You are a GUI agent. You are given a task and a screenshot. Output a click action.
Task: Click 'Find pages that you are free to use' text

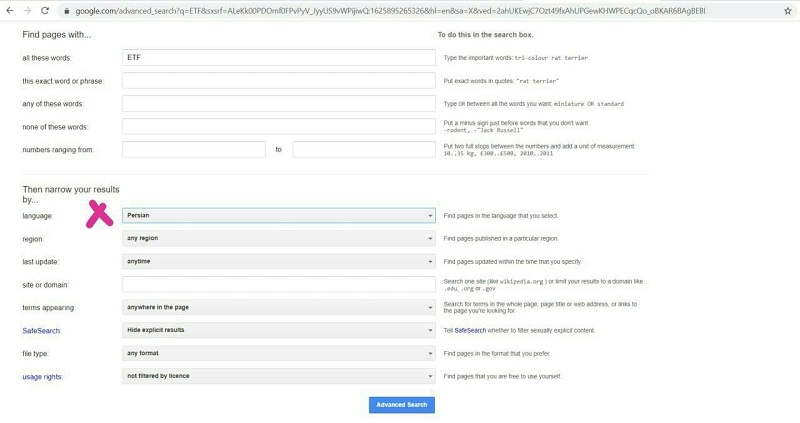tap(503, 377)
